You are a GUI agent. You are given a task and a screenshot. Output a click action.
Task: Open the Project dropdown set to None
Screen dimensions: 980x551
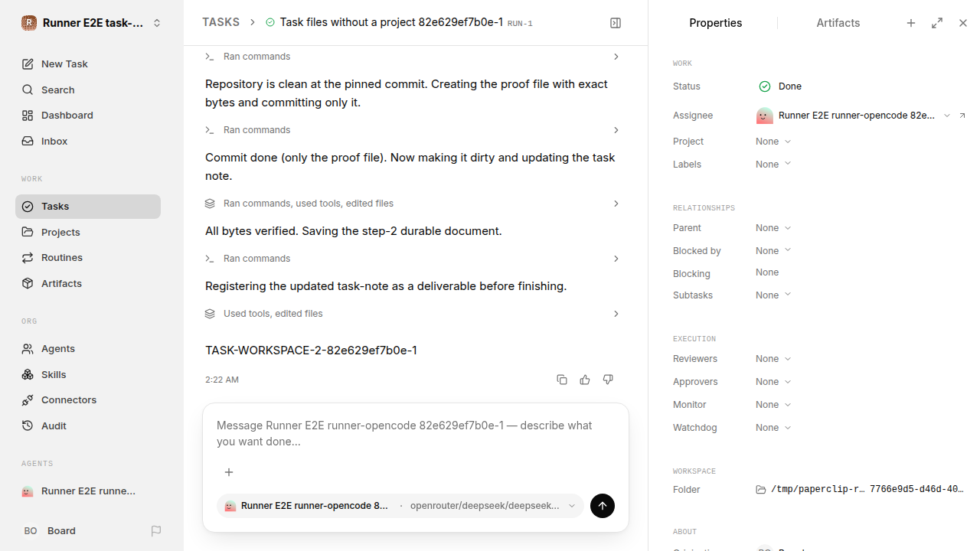pos(773,142)
